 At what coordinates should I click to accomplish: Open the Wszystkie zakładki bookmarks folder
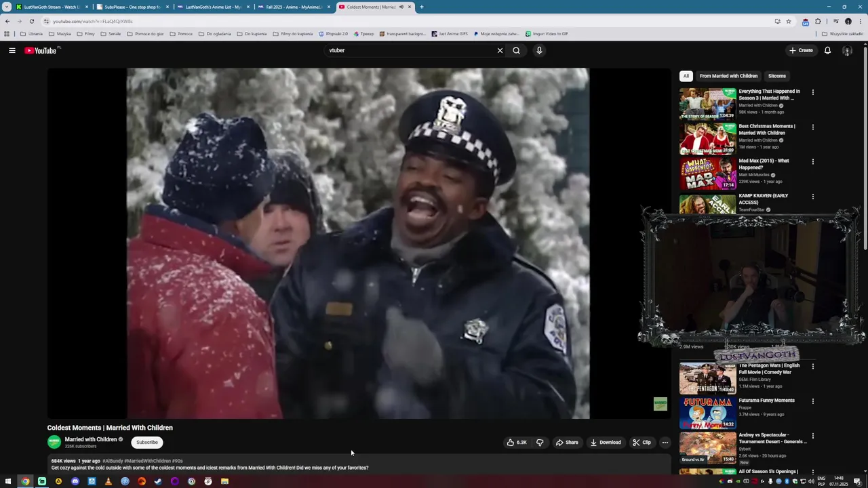[x=842, y=33]
